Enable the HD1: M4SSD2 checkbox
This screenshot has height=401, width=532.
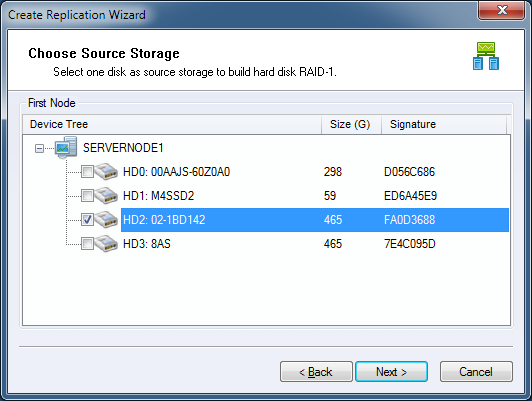[87, 196]
